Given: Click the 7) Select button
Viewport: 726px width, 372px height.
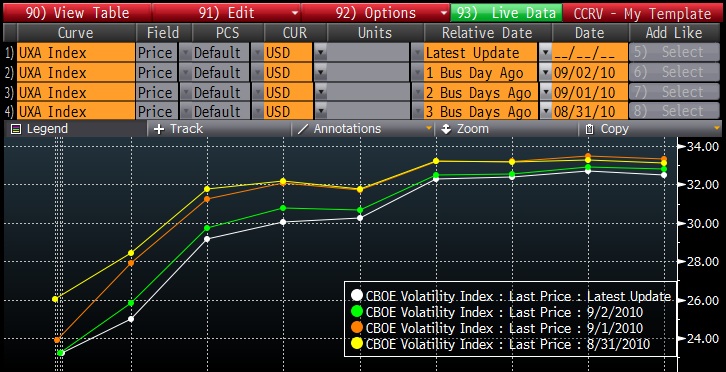Looking at the screenshot, I should (x=674, y=92).
